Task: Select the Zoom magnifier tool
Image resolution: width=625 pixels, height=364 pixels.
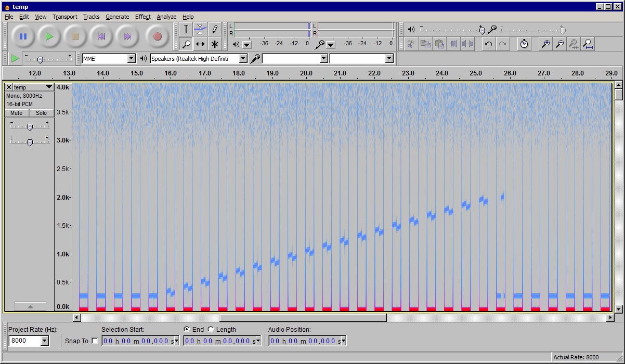Action: pos(186,44)
